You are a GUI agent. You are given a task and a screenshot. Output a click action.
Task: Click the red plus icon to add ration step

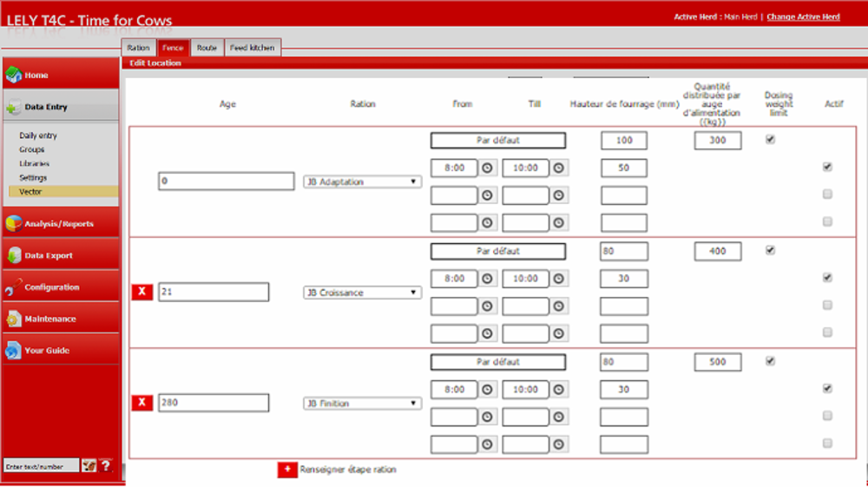[287, 470]
